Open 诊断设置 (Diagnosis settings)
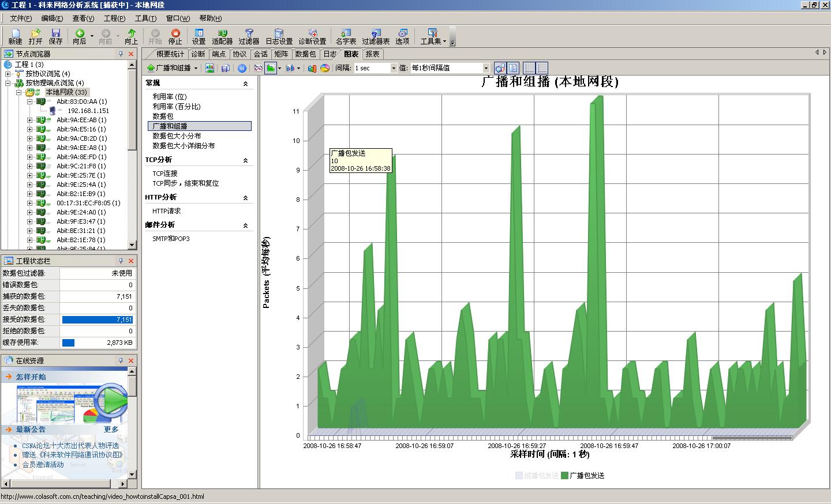This screenshot has height=504, width=831. (312, 37)
